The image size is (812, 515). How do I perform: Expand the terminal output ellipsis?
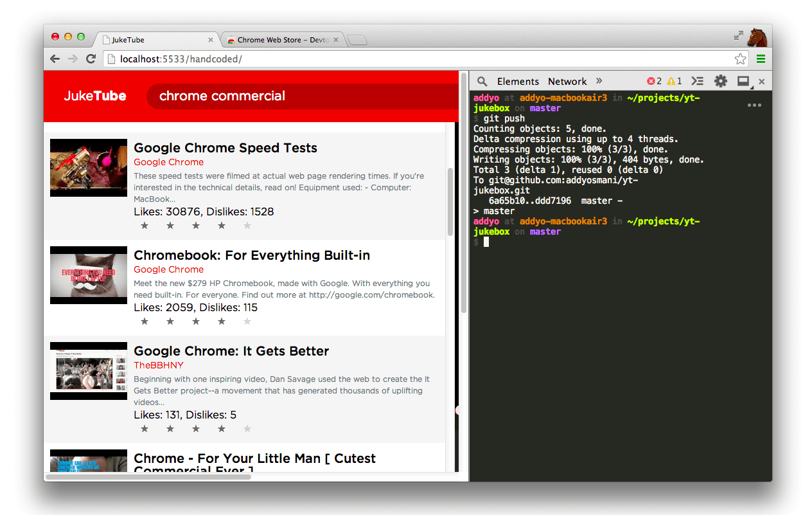pos(754,105)
